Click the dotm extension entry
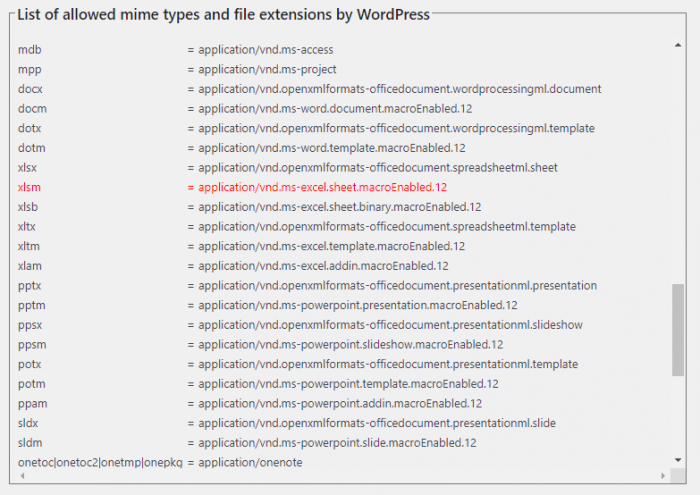 [31, 148]
